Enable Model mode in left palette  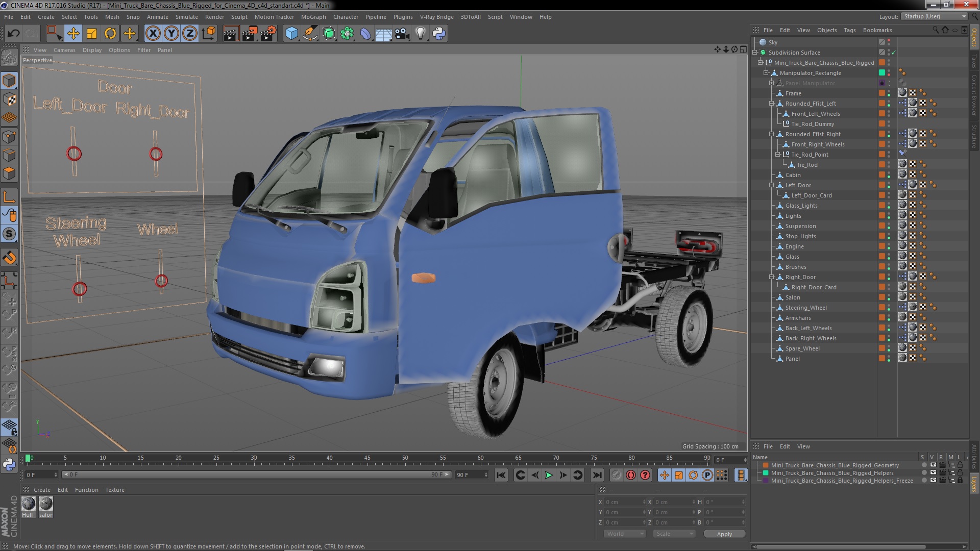(9, 81)
